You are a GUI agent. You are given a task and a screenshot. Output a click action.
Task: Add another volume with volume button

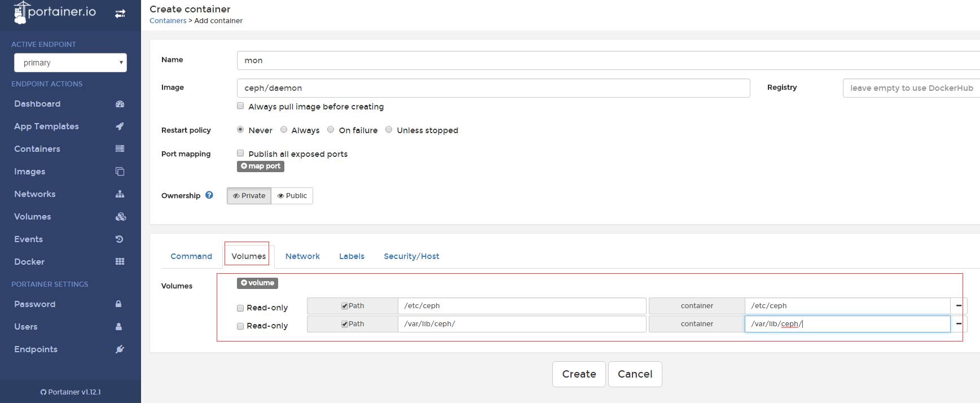257,283
